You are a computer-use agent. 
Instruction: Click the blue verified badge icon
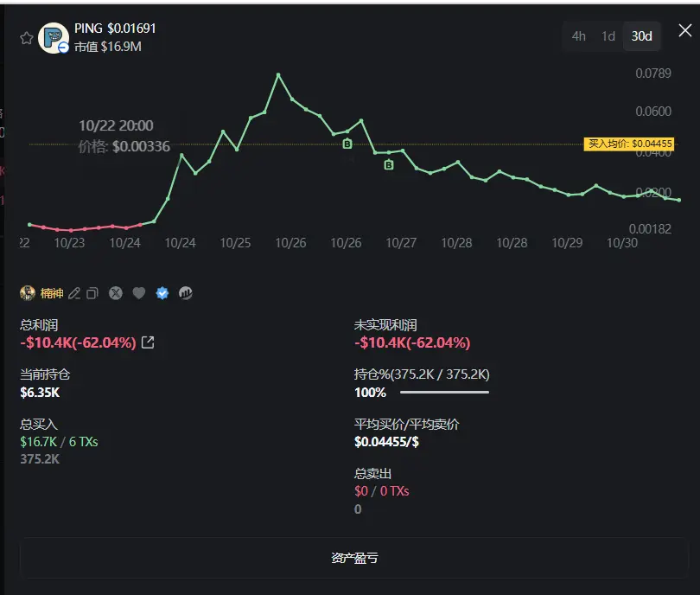pos(162,293)
